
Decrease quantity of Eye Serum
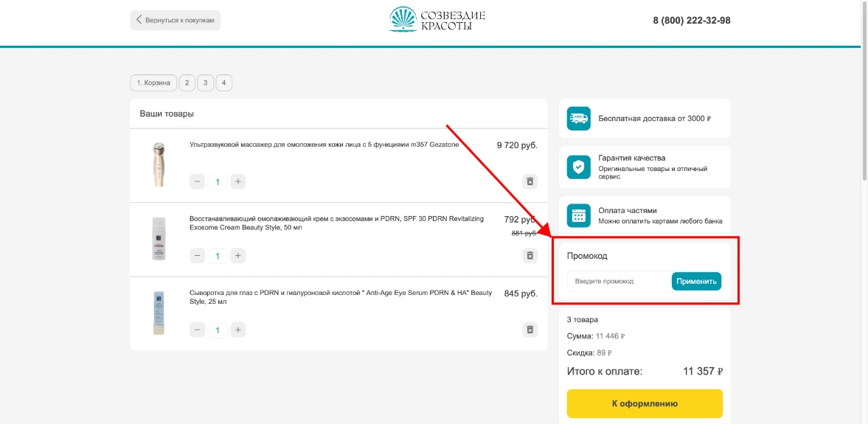coord(198,330)
